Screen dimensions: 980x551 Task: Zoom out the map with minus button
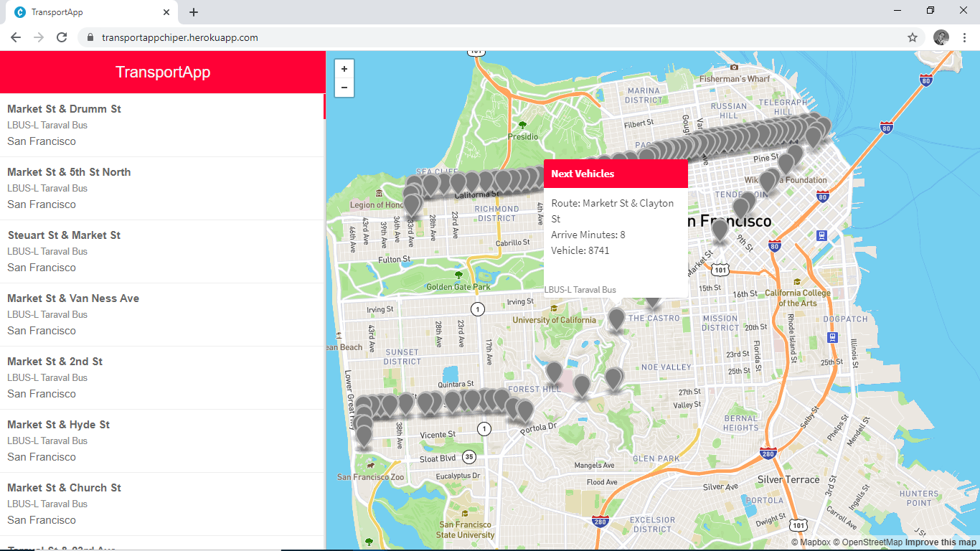pyautogui.click(x=344, y=88)
